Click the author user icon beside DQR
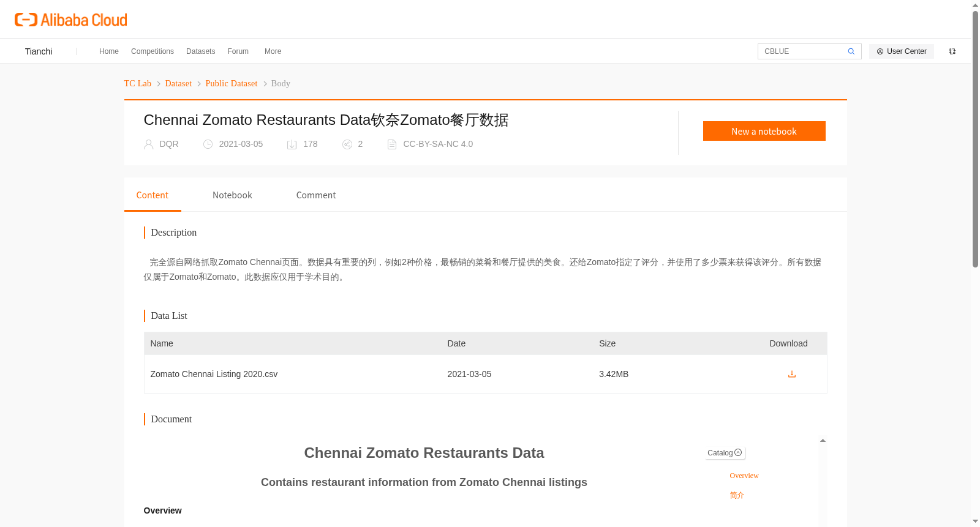This screenshot has width=980, height=527. coord(148,144)
